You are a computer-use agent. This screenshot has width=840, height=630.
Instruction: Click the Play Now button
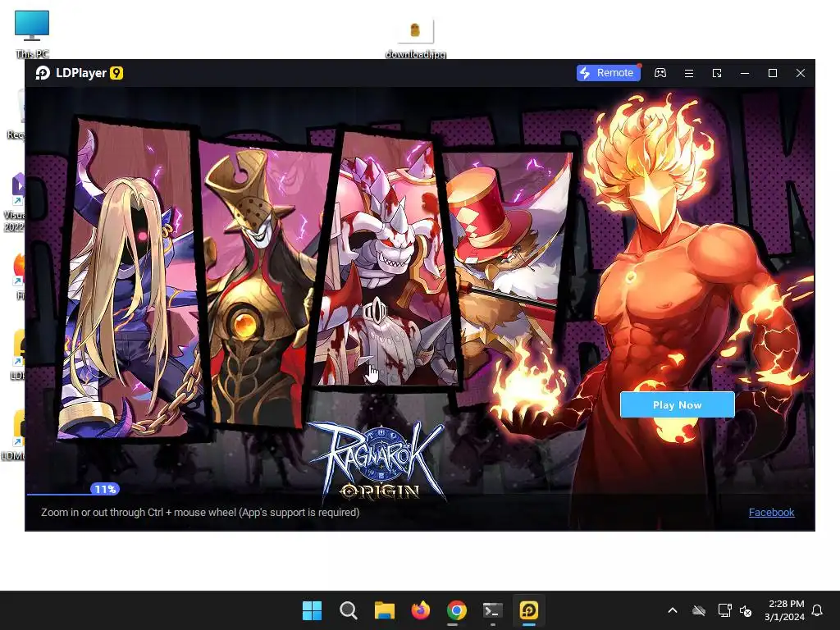tap(677, 405)
